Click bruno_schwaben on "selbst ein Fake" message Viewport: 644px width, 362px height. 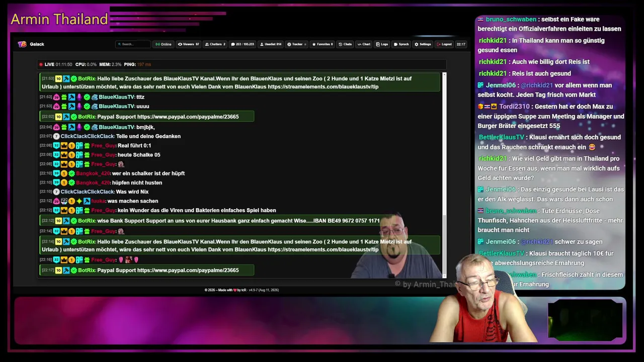511,20
